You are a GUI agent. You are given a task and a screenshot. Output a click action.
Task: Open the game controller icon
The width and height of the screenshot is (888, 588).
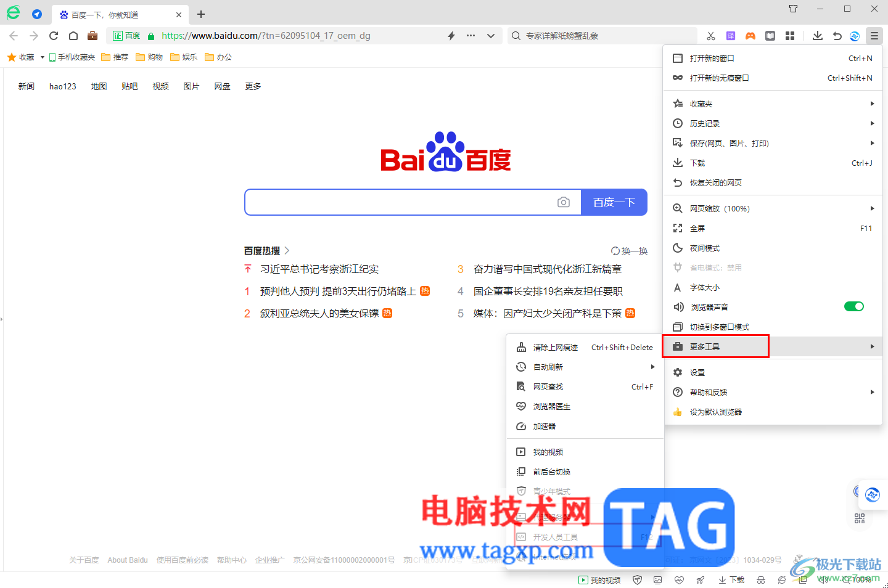(x=750, y=36)
